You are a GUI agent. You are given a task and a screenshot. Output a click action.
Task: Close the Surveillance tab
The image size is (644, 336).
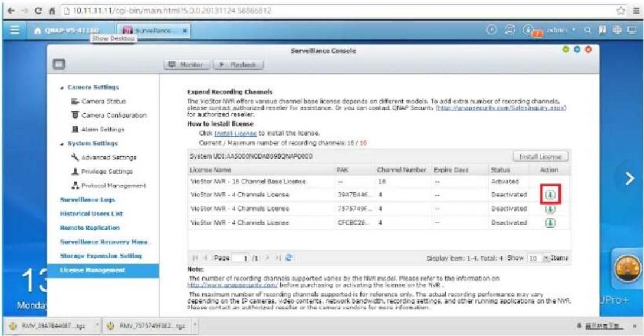click(185, 31)
